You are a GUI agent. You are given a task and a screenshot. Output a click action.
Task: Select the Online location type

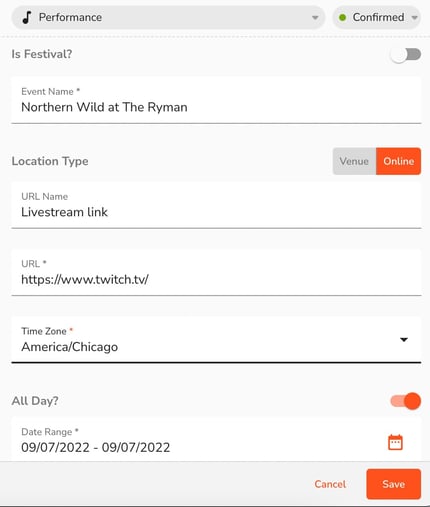coord(399,161)
